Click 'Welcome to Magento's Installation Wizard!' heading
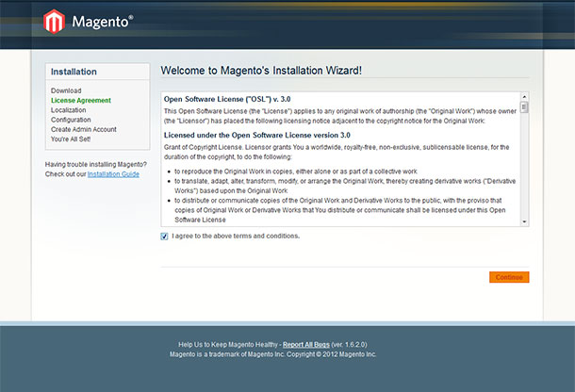This screenshot has width=575, height=392. click(261, 71)
